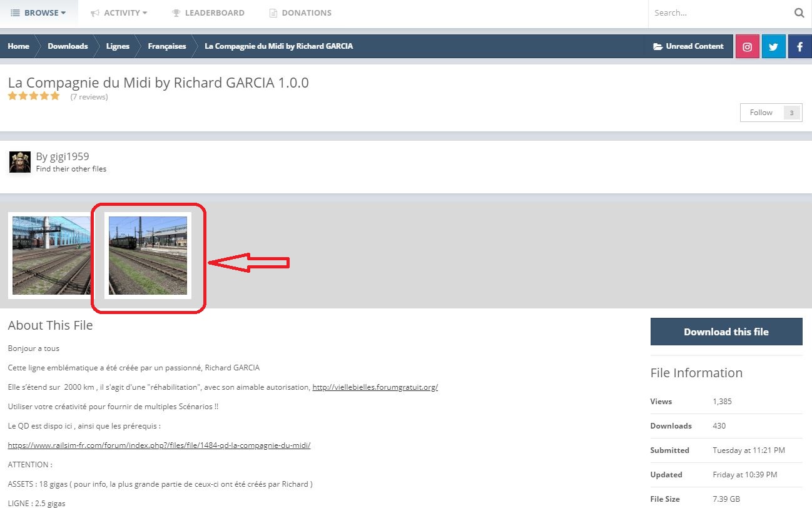Viewport: 812px width, 508px height.
Task: Select the 'Bonjour a tous' text
Action: pos(34,348)
